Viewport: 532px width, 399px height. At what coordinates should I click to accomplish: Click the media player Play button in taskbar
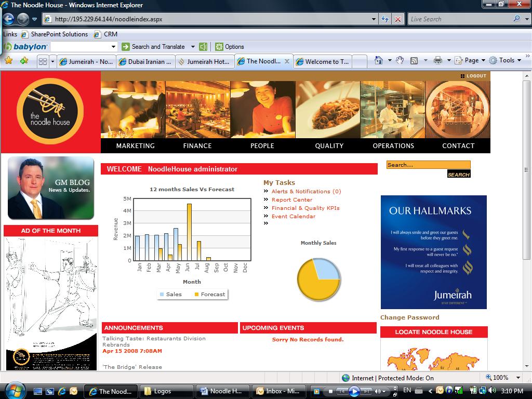354,391
